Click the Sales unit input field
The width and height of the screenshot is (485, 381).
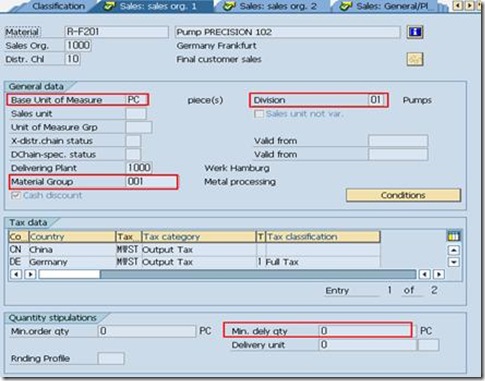pos(136,114)
